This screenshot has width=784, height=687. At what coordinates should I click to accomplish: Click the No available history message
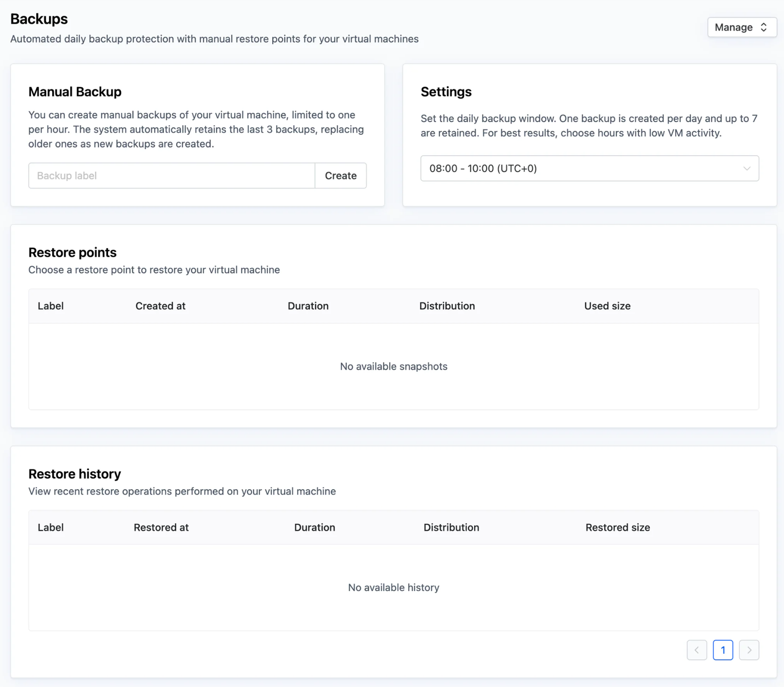pos(394,587)
